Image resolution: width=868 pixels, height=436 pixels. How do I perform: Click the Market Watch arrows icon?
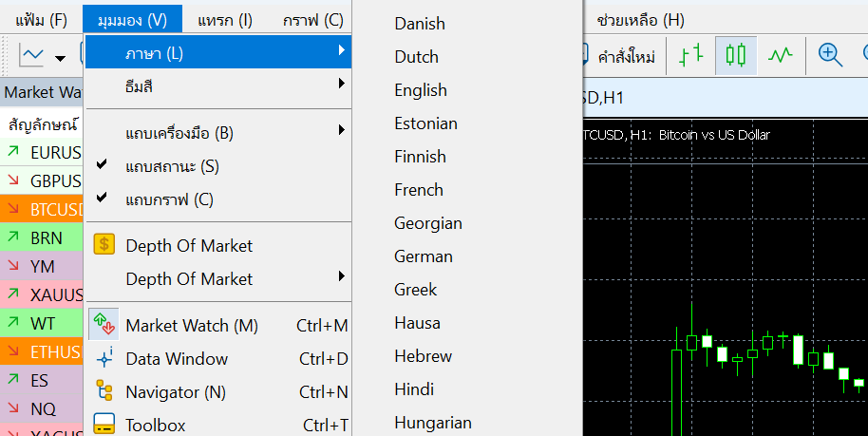click(104, 325)
